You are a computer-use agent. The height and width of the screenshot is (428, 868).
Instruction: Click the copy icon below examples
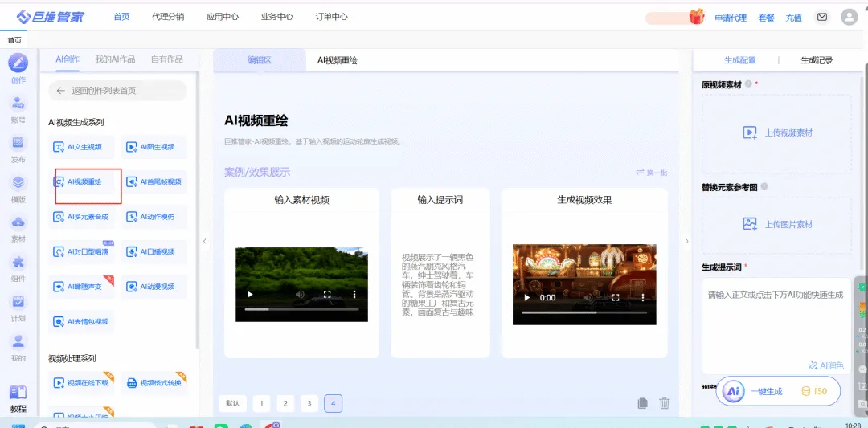point(643,403)
